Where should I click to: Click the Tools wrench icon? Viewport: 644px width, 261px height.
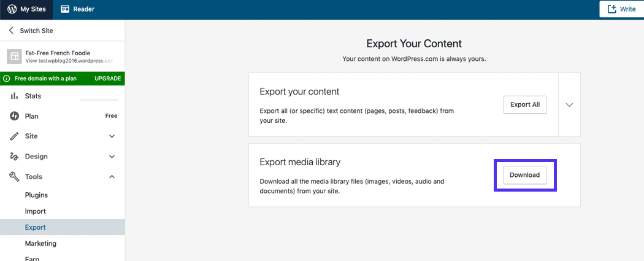click(x=14, y=177)
